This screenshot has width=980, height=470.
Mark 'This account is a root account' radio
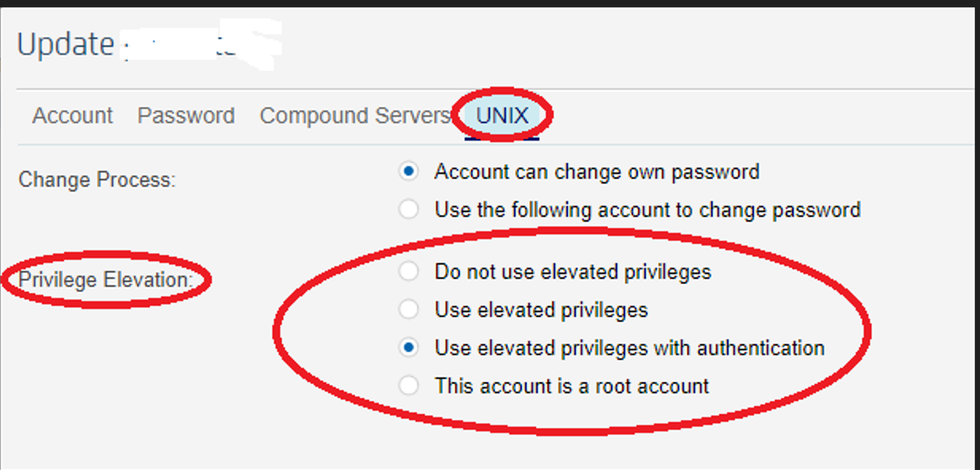pyautogui.click(x=408, y=386)
